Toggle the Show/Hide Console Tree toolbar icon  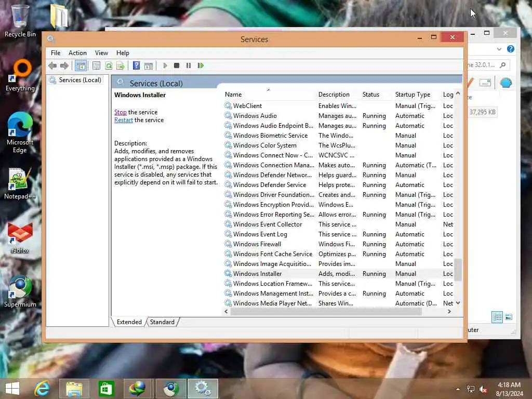[81, 66]
